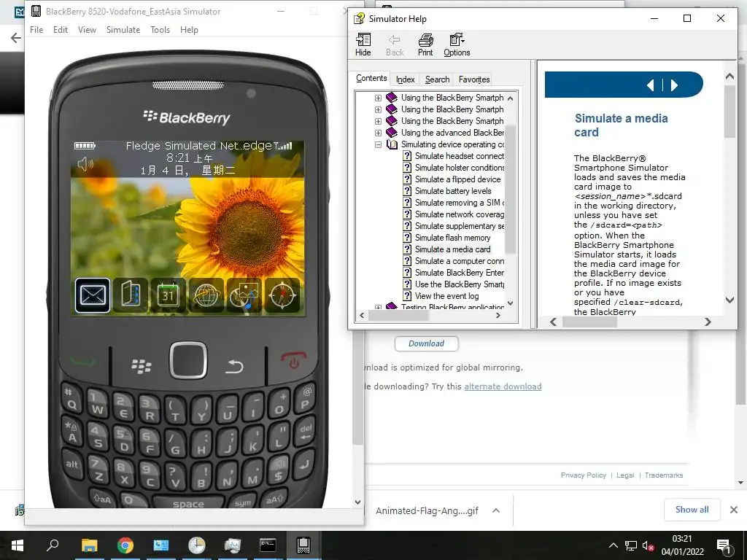Expand Using the advanced BlackBerry node
Viewport: 747px width, 560px height.
pos(379,133)
